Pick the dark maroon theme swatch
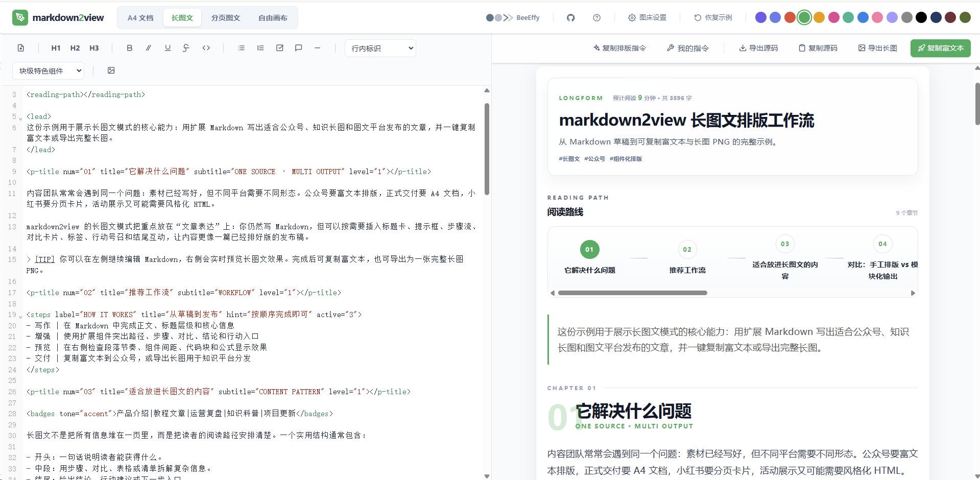This screenshot has height=480, width=980. point(950,17)
